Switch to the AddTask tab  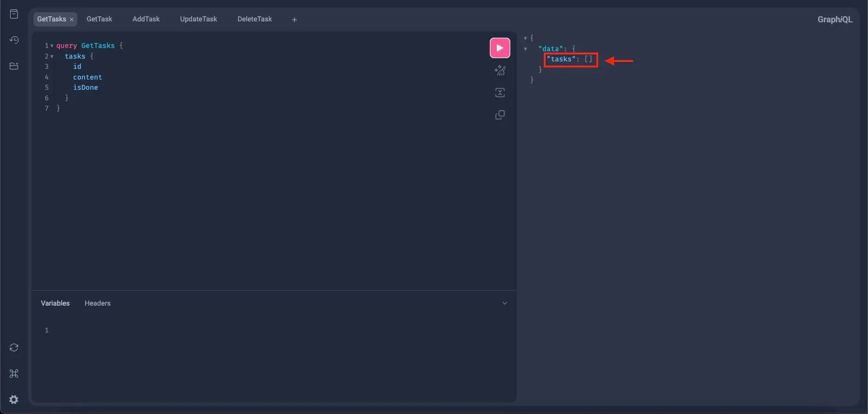(x=146, y=19)
